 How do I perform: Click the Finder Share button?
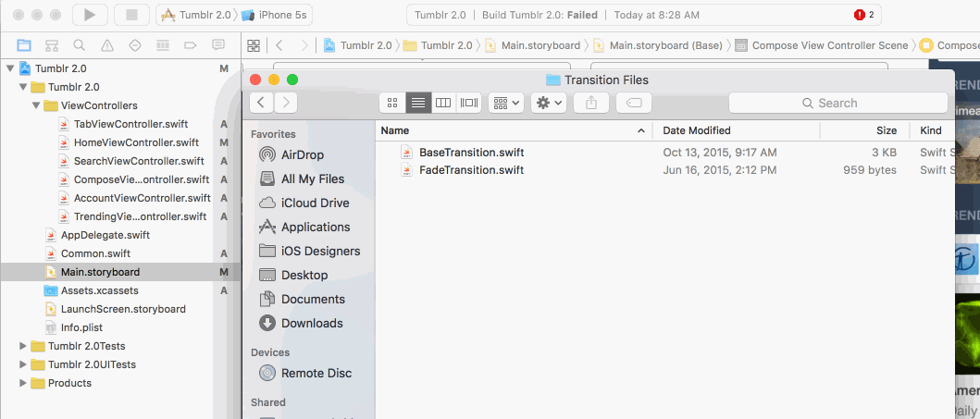click(x=591, y=103)
